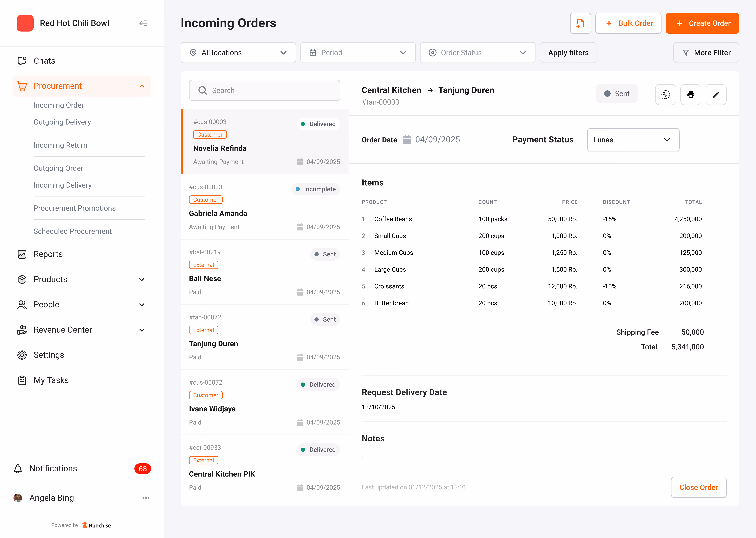Image resolution: width=756 pixels, height=538 pixels.
Task: Click the funnel icon in More Filter
Action: [686, 53]
